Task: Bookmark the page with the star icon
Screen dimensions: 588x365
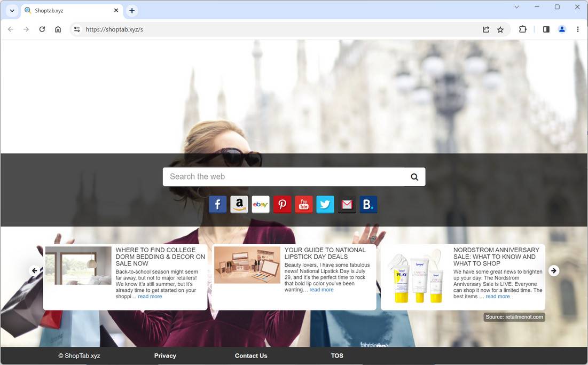Action: (500, 29)
